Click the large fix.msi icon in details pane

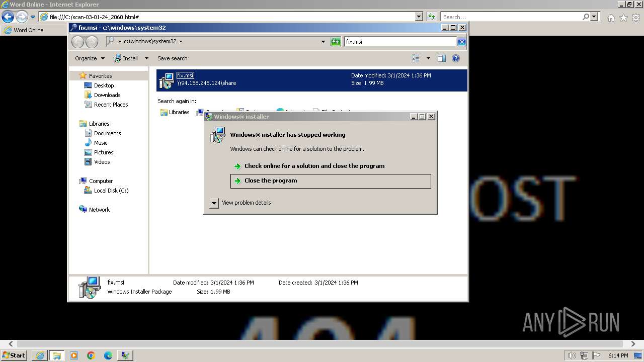[x=90, y=288]
